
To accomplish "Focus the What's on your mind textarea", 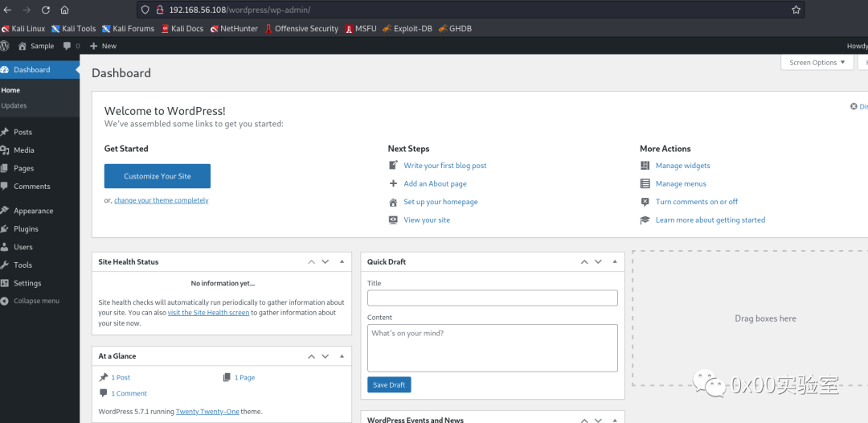I will pyautogui.click(x=492, y=347).
